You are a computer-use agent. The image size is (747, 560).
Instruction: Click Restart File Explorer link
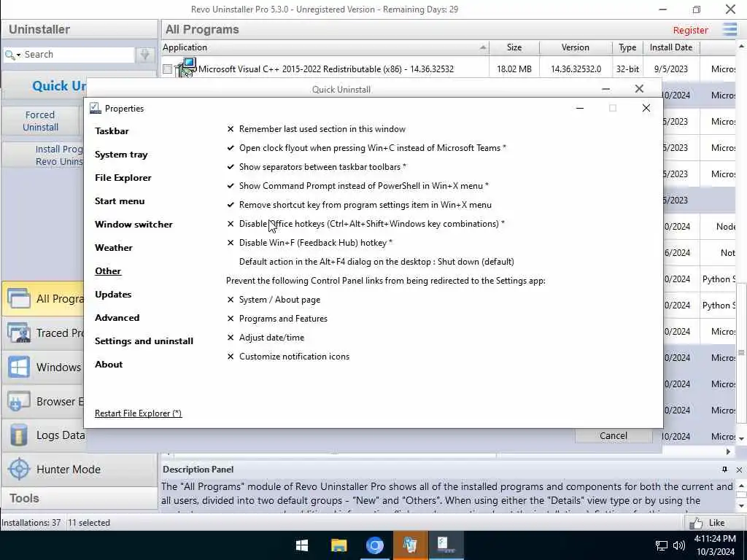coord(138,413)
